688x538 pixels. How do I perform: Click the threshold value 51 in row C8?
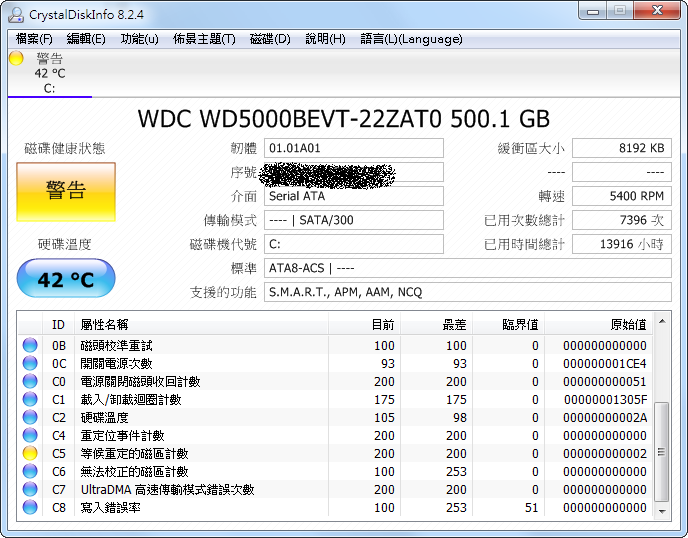[531, 508]
